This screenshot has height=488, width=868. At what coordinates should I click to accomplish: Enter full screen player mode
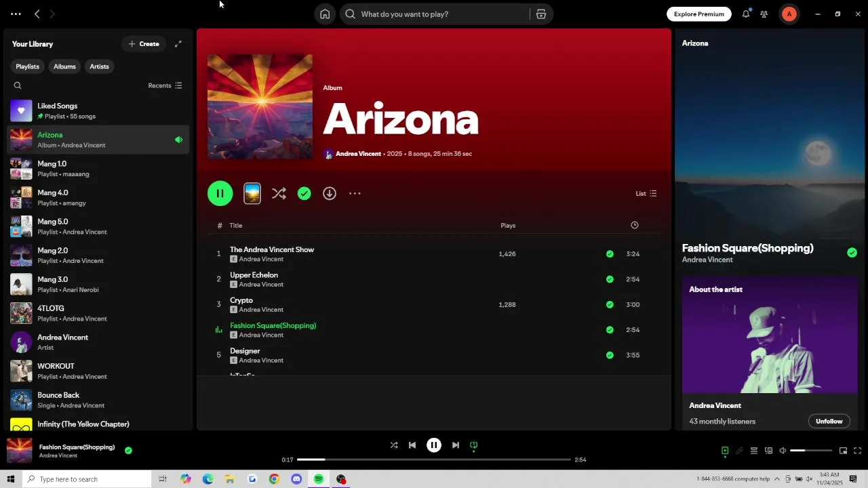tap(857, 451)
